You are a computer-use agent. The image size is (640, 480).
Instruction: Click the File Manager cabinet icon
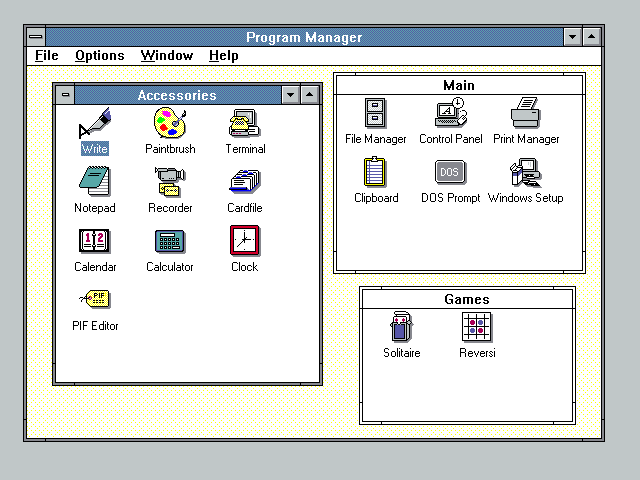click(375, 113)
